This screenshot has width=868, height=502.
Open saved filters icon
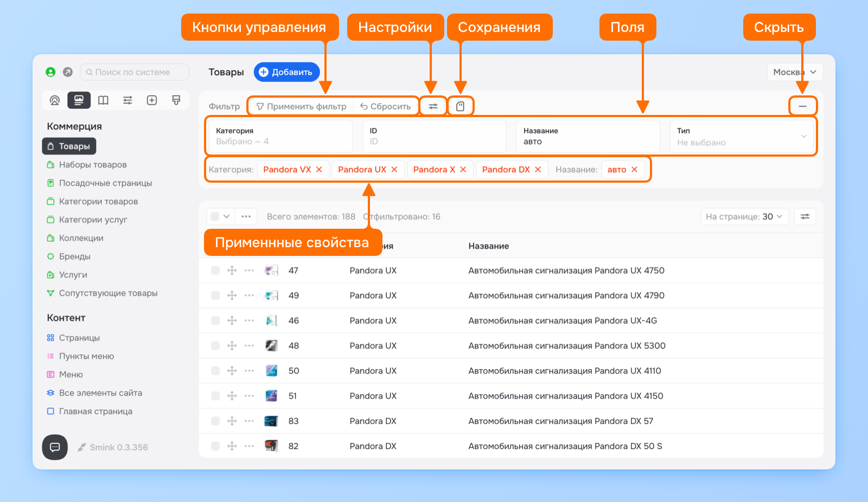click(x=461, y=106)
